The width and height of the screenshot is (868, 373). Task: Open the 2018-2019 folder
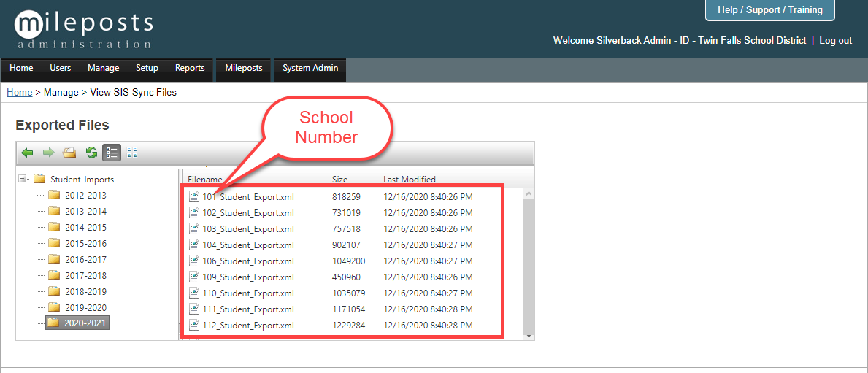coord(85,292)
